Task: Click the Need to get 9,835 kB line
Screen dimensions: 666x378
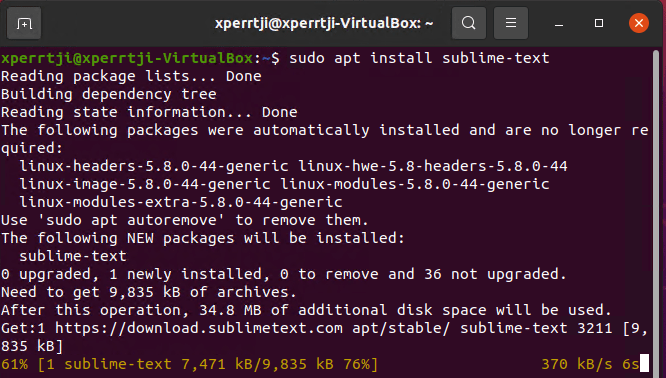Action: [x=149, y=292]
